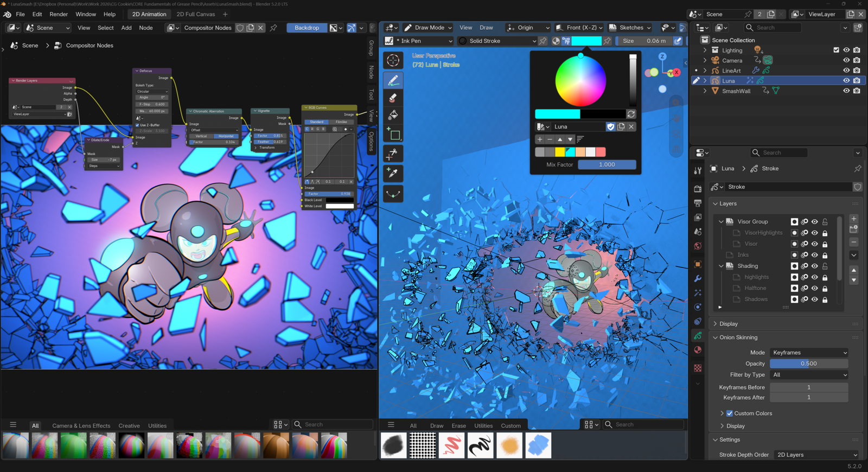The height and width of the screenshot is (472, 868).
Task: Open the Render properties tab
Action: 698,189
